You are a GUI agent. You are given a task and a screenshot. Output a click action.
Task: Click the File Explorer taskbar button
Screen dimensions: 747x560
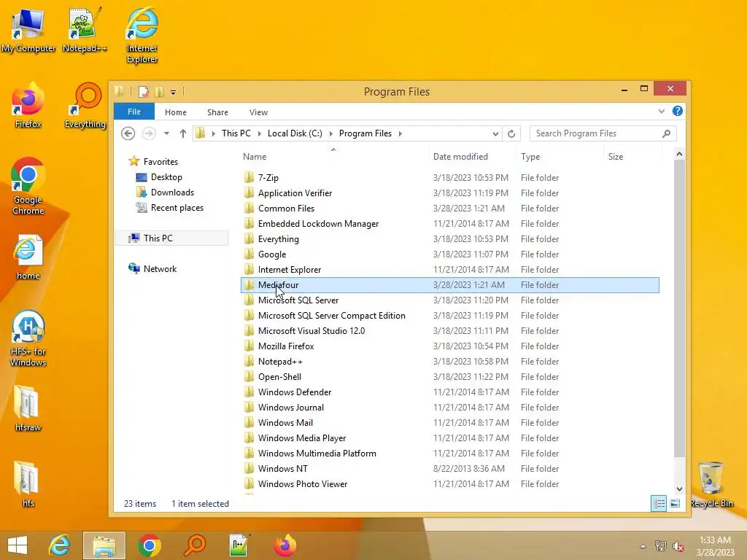(104, 545)
